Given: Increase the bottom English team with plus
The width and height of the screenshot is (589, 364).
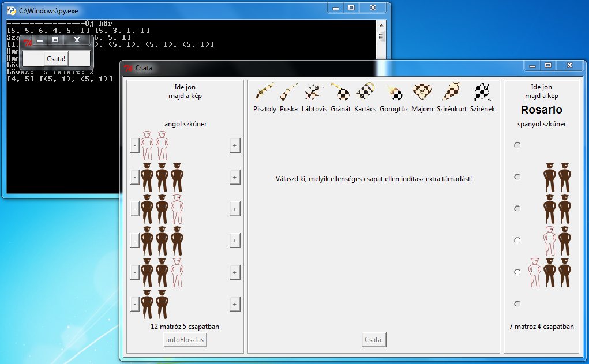Looking at the screenshot, I should [x=235, y=303].
